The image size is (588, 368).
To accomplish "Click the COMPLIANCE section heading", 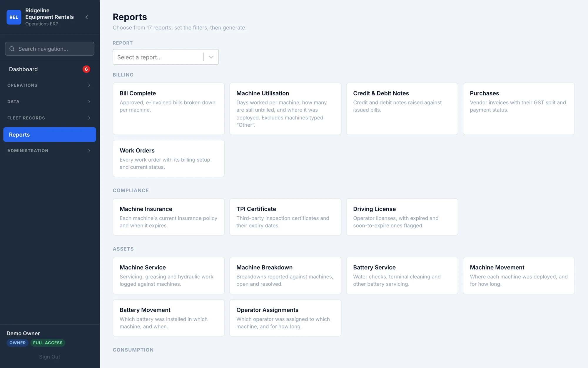I will point(131,190).
